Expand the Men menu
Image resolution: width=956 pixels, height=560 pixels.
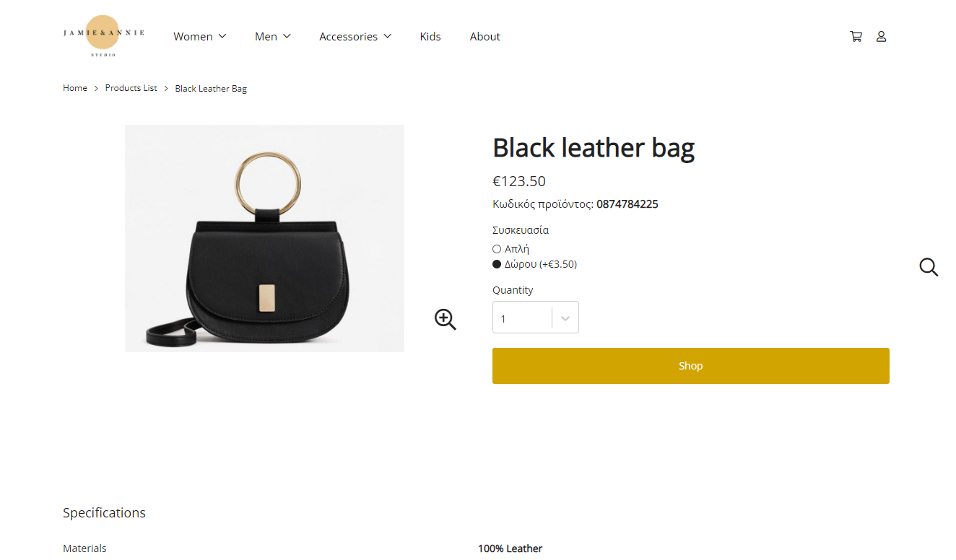click(x=273, y=36)
